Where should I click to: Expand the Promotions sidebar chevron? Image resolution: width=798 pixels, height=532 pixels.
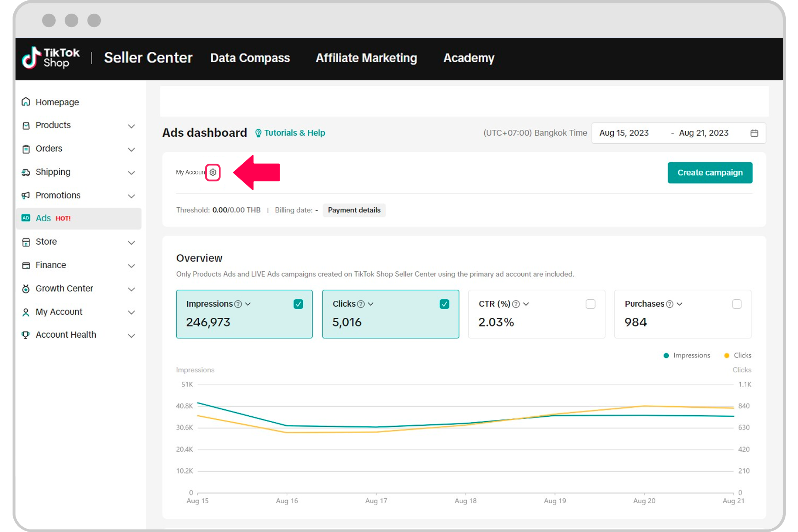[131, 196]
